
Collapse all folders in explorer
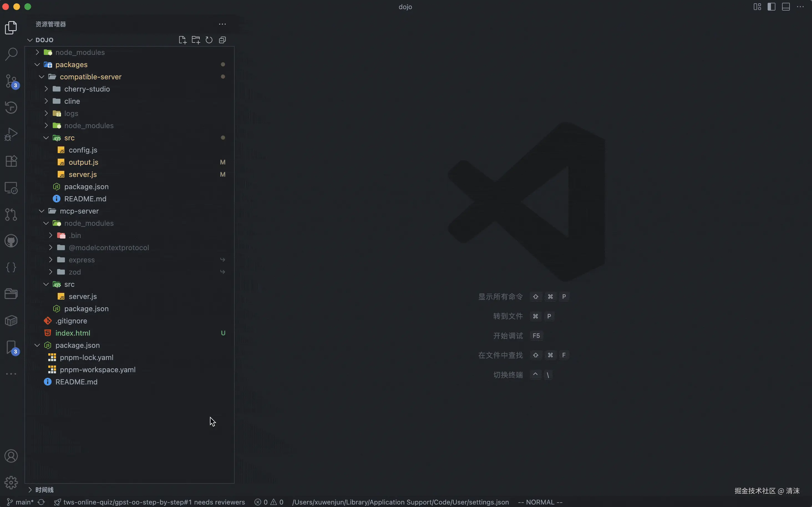pos(222,40)
